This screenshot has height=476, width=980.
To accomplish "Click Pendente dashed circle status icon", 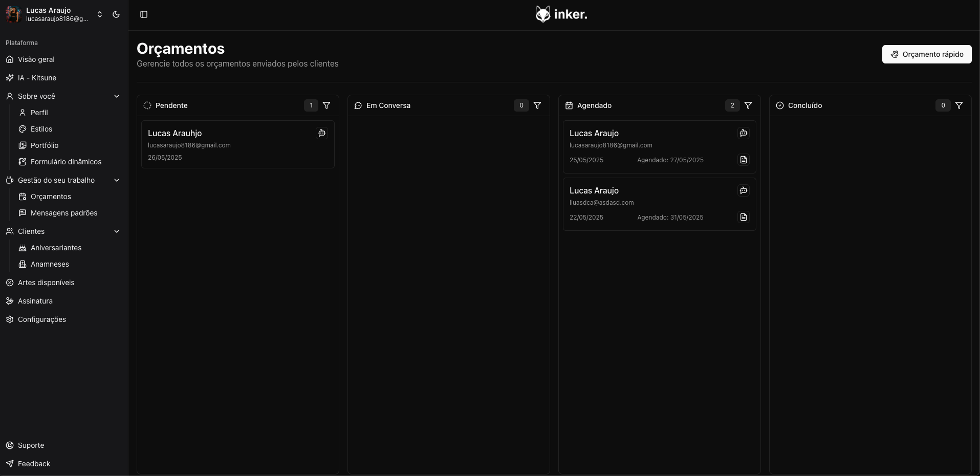I will (x=147, y=105).
